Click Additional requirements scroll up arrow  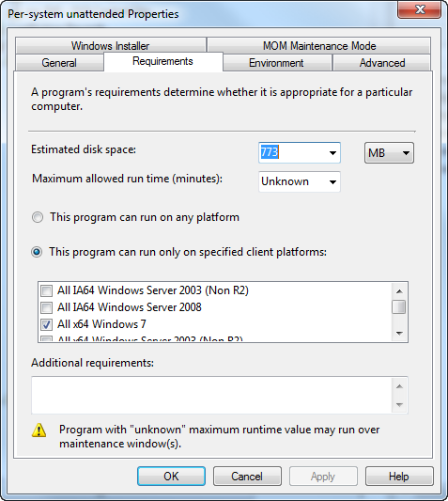point(399,386)
